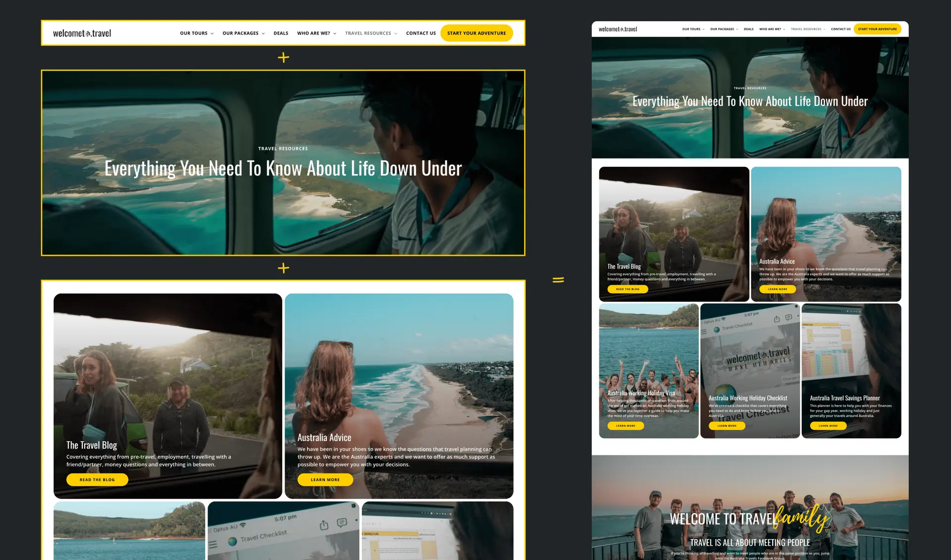Open the large cut-off Travel Checklist phone card
Viewport: 951px width, 560px height.
tap(283, 531)
